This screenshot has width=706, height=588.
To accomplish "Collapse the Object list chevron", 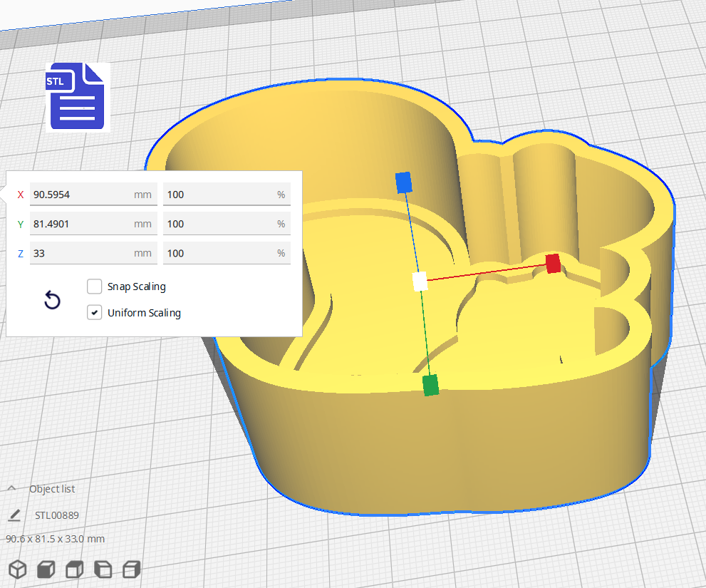I will [x=12, y=488].
